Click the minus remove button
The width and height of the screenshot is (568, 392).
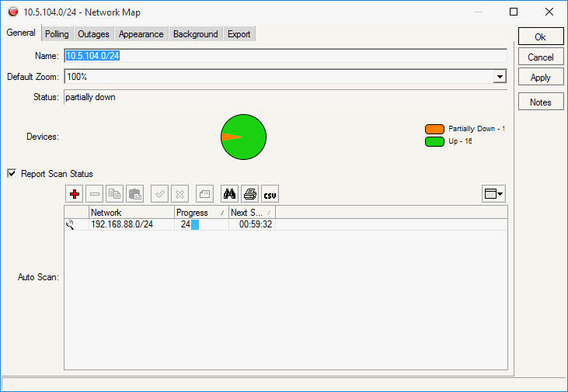[x=95, y=193]
